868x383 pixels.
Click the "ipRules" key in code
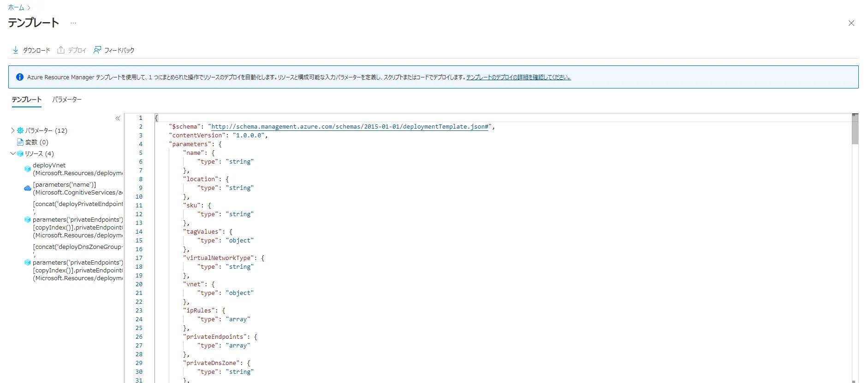pos(199,310)
